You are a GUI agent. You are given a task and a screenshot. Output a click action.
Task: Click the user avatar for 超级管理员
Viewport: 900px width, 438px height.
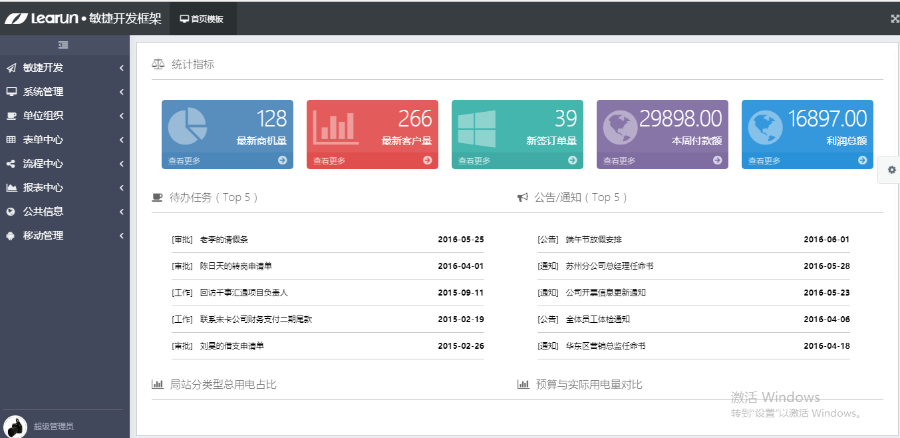click(x=15, y=426)
